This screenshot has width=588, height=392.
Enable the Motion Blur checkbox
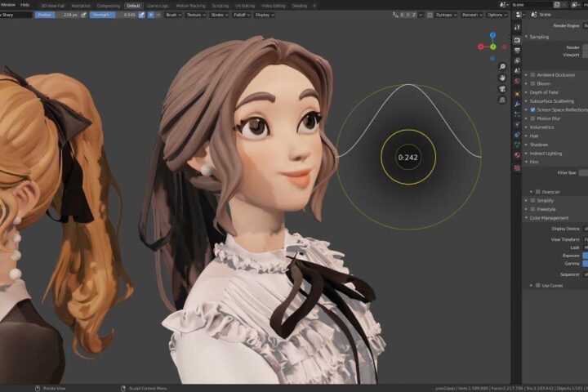coord(532,118)
